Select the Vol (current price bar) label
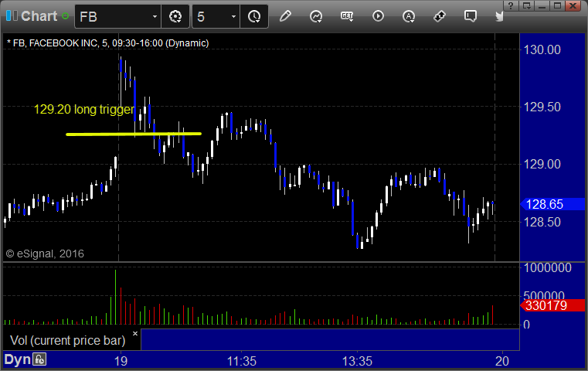The height and width of the screenshot is (371, 588). pyautogui.click(x=68, y=340)
